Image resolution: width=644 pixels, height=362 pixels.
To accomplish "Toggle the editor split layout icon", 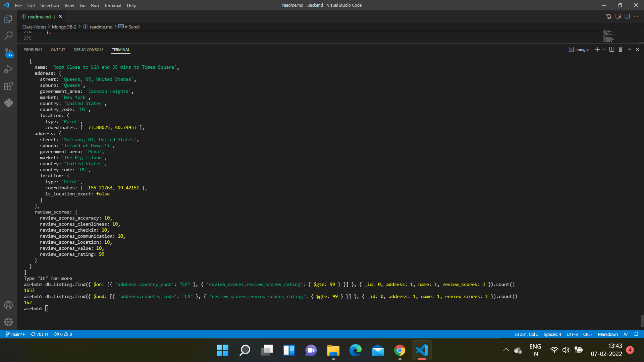I will coord(627,16).
